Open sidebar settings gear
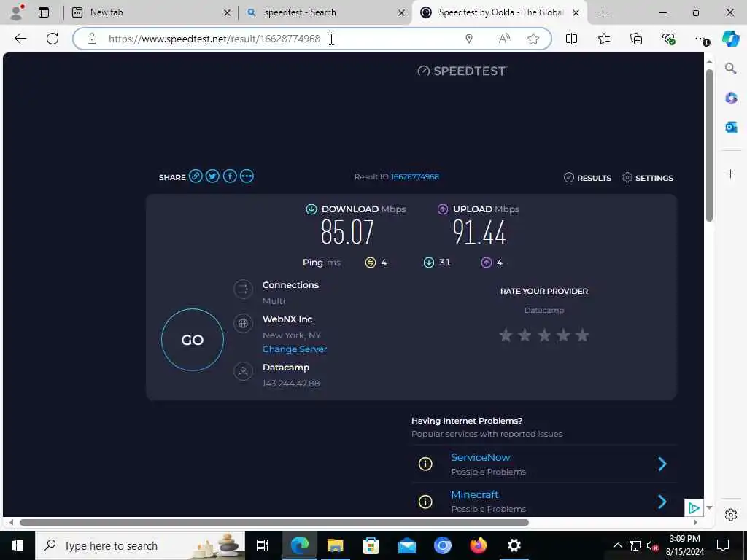 click(731, 516)
